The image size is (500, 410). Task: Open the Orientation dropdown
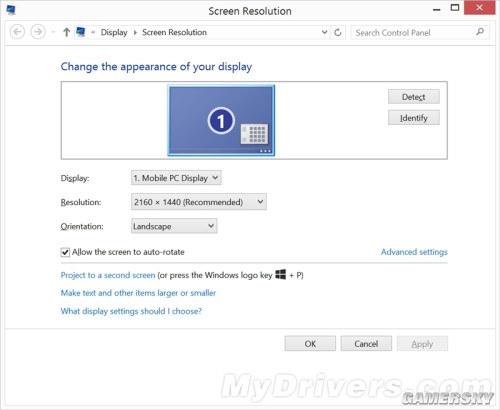(174, 226)
